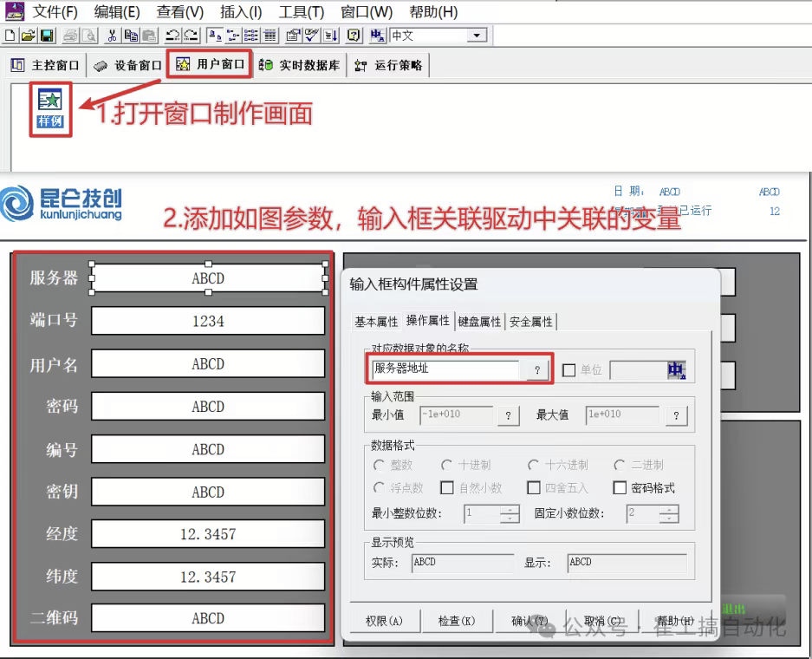Click question mark beside 对应数据对象的名称
812x659 pixels.
coord(537,369)
